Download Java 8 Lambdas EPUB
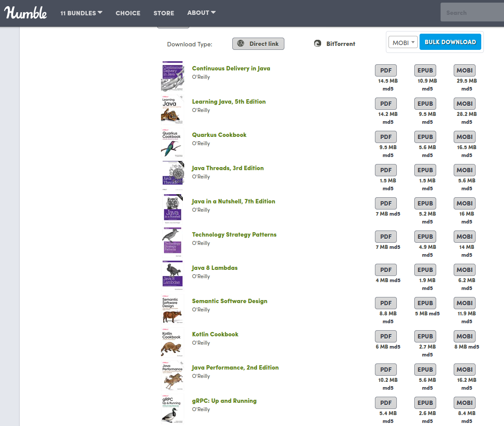 pyautogui.click(x=425, y=270)
